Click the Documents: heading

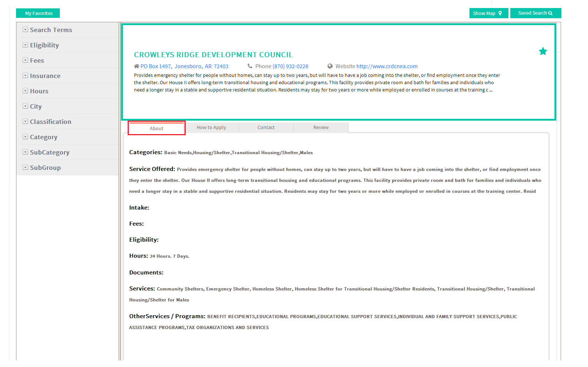click(x=146, y=273)
